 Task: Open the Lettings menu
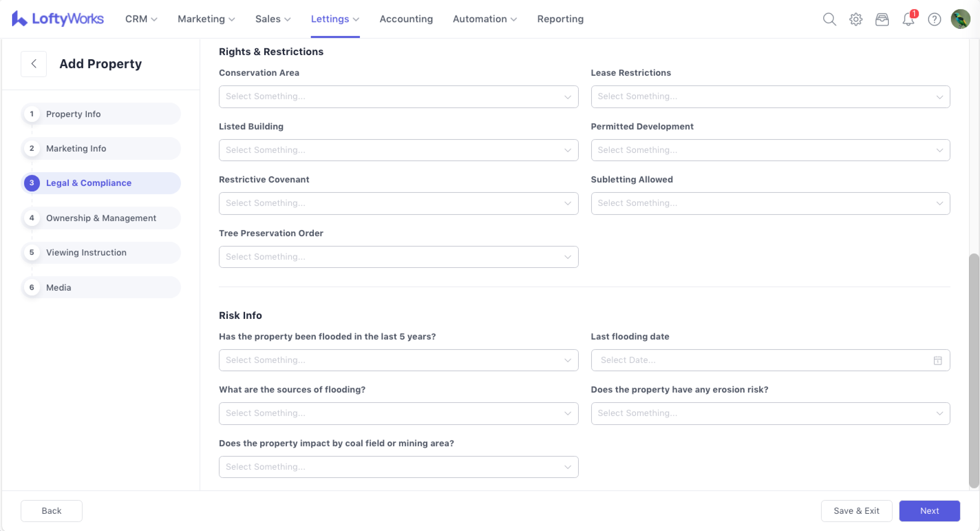[x=335, y=19]
